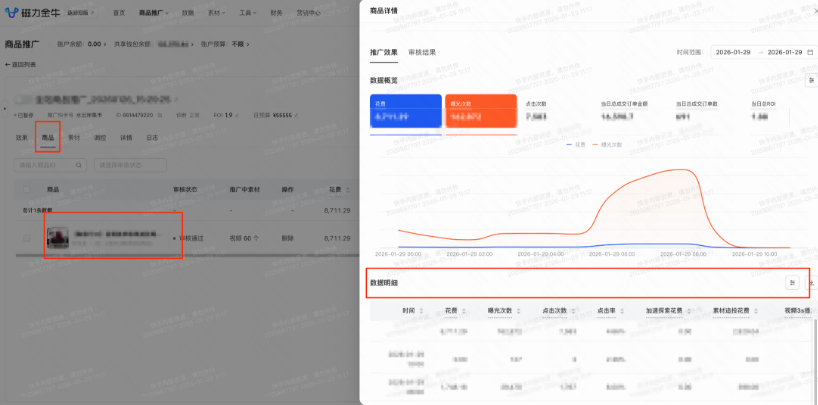Switch to the campaign 素材 tab

(x=74, y=138)
